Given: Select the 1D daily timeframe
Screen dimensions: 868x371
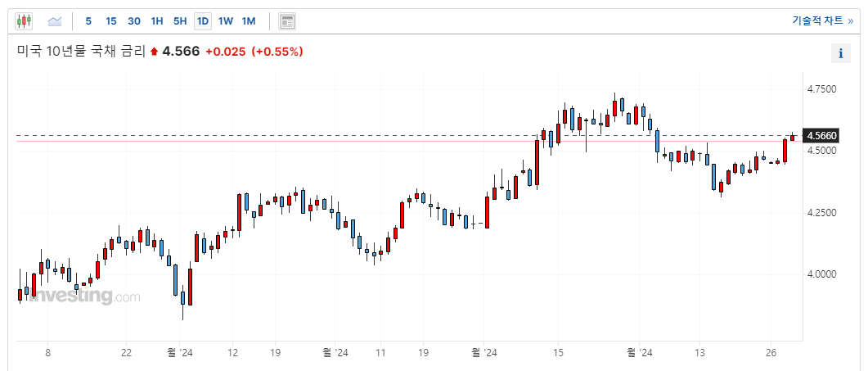Looking at the screenshot, I should pos(203,21).
